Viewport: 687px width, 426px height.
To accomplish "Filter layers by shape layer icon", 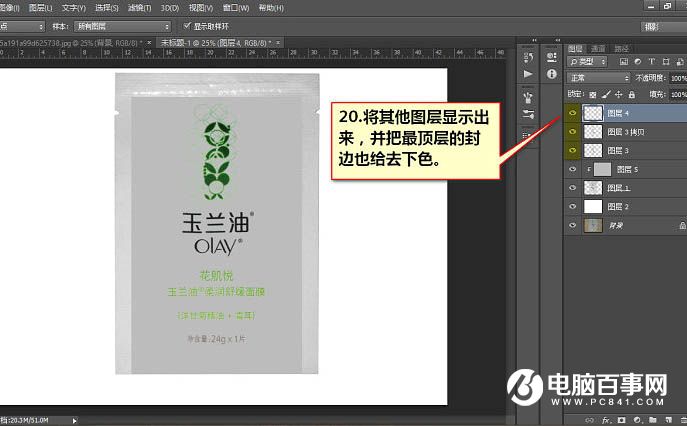I will pos(666,62).
